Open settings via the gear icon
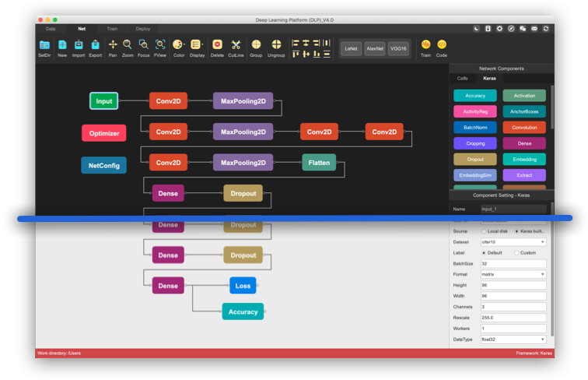This screenshot has width=588, height=380. pos(499,29)
